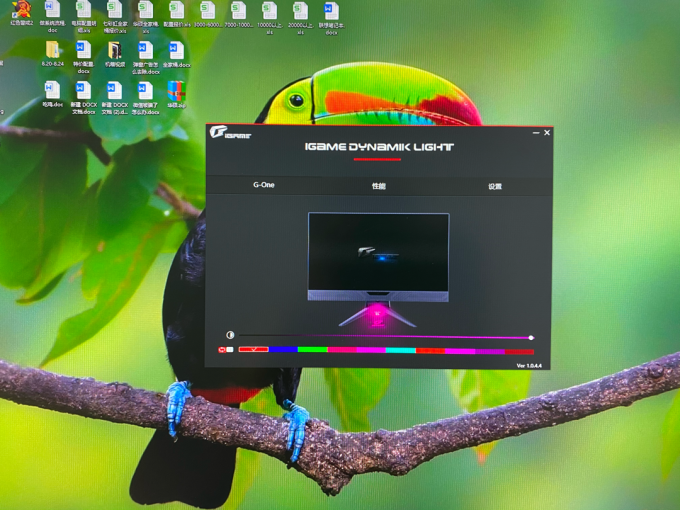The height and width of the screenshot is (510, 680).
Task: Select the green color swatch
Action: [x=312, y=350]
